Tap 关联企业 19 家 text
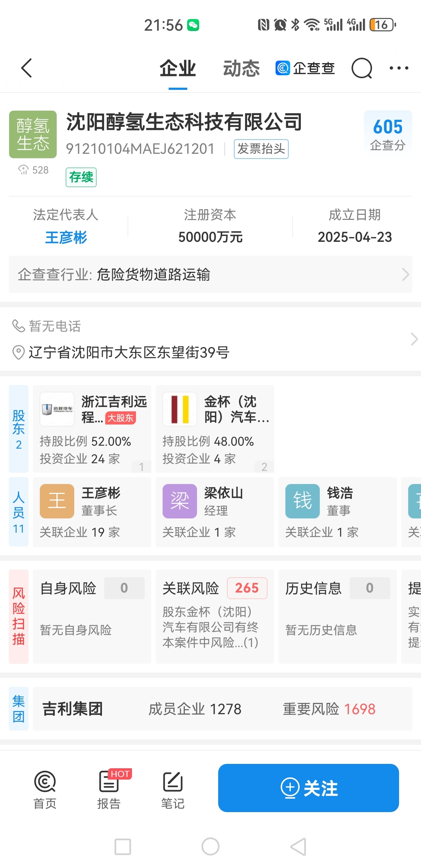This screenshot has width=421, height=868. tap(80, 532)
